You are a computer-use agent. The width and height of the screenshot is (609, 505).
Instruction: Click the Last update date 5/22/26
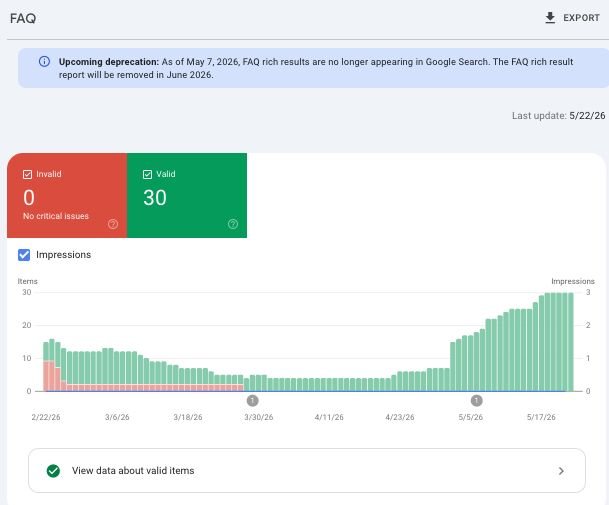click(587, 116)
